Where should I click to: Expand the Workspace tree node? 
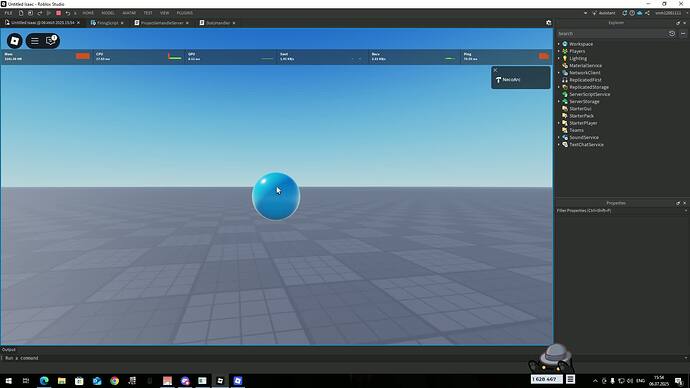(x=559, y=44)
